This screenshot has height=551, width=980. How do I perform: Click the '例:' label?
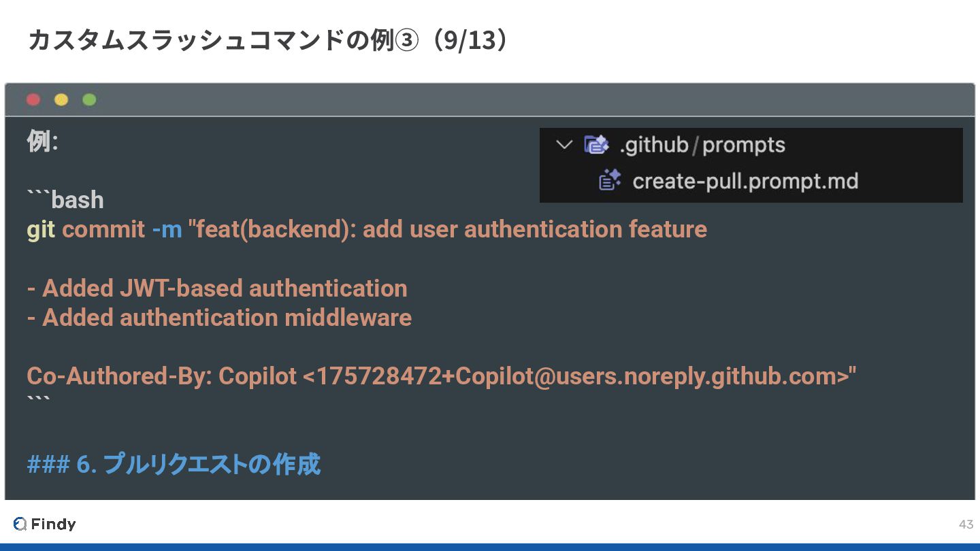pos(42,141)
